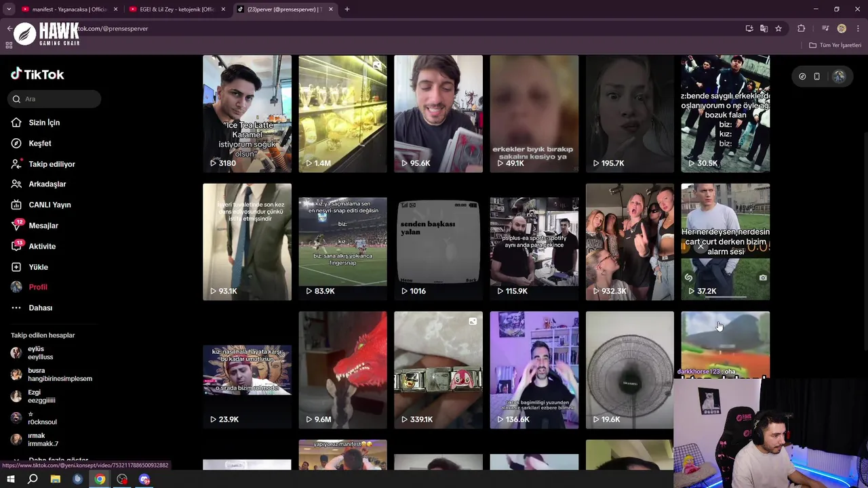Click the translate page icon
Viewport: 868px width, 488px height.
(764, 28)
